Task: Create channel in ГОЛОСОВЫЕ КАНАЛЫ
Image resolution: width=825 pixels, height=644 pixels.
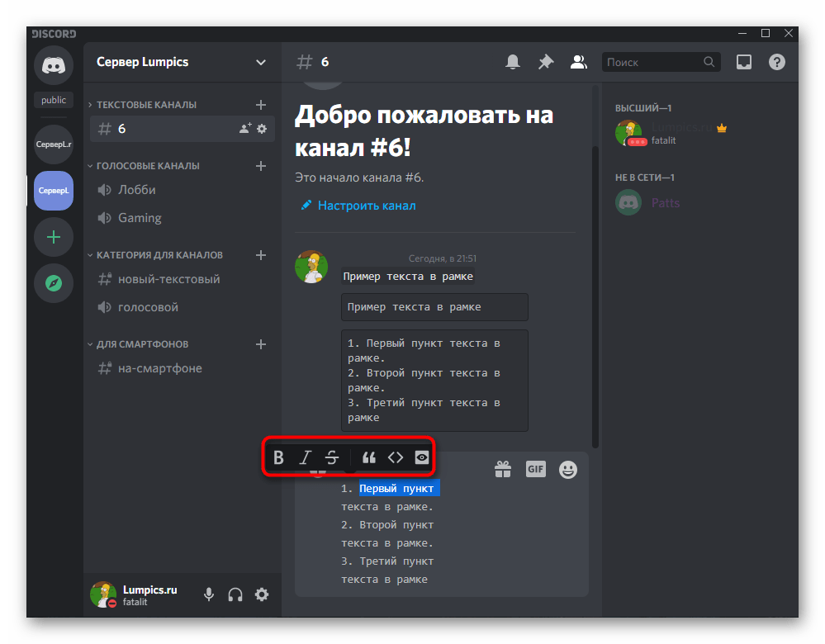Action: (x=261, y=166)
